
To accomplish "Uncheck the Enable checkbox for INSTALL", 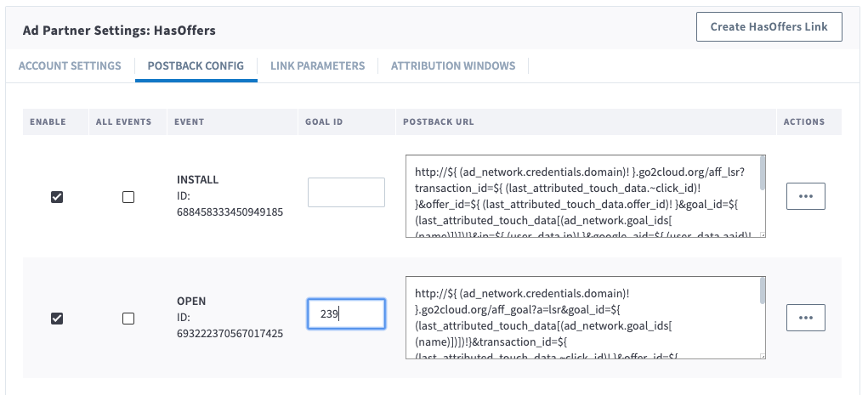I will pos(56,197).
